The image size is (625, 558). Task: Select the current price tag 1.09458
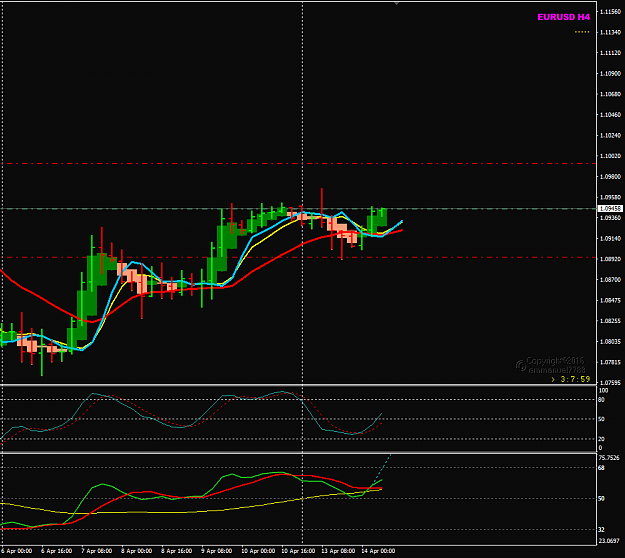pos(610,208)
